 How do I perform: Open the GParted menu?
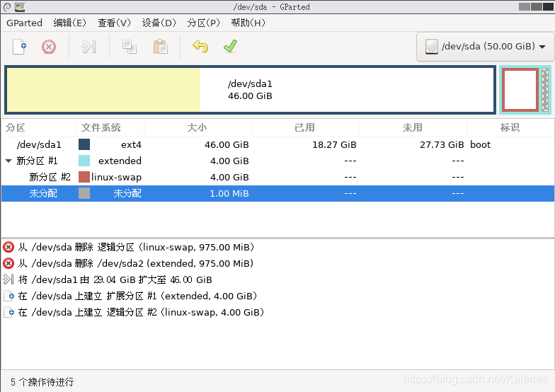pyautogui.click(x=24, y=23)
